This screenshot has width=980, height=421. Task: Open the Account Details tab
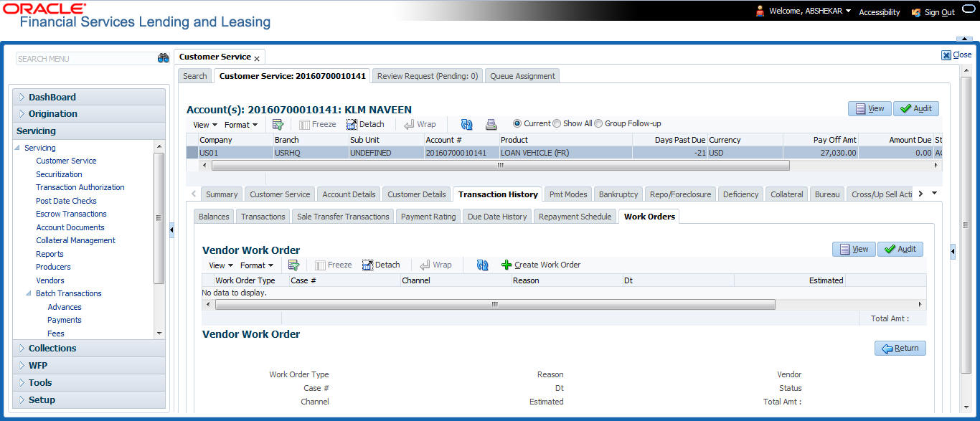(349, 194)
